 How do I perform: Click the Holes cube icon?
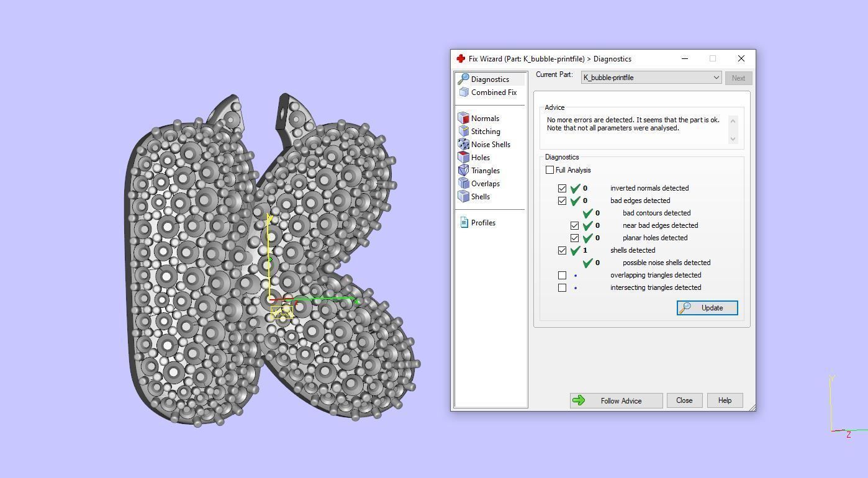463,157
